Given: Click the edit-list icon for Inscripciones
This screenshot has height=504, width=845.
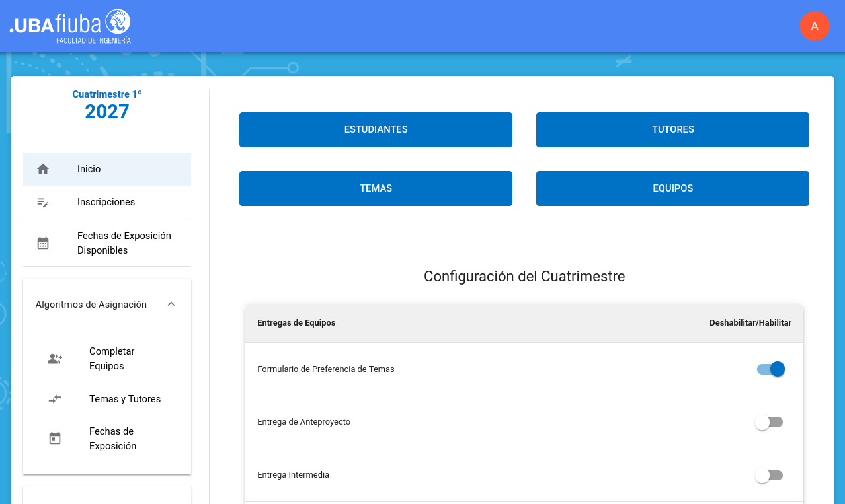Looking at the screenshot, I should [x=43, y=203].
